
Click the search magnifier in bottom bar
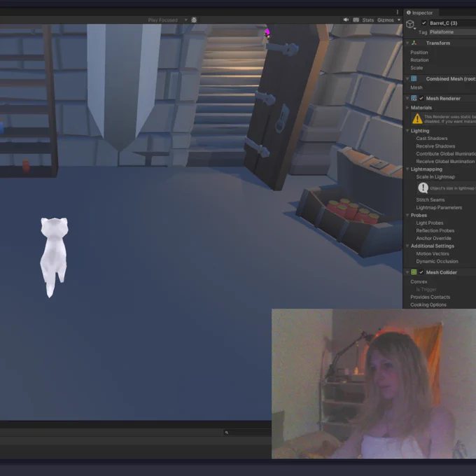click(x=227, y=433)
